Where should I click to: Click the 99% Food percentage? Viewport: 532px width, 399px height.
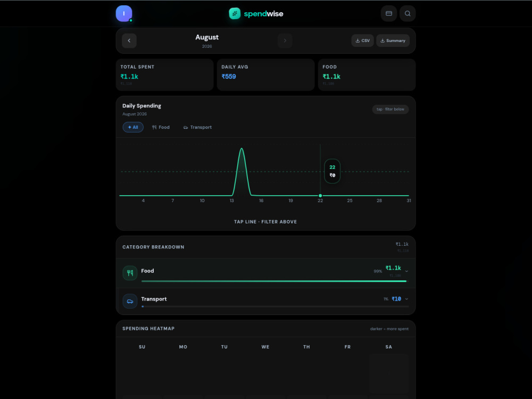[378, 271]
